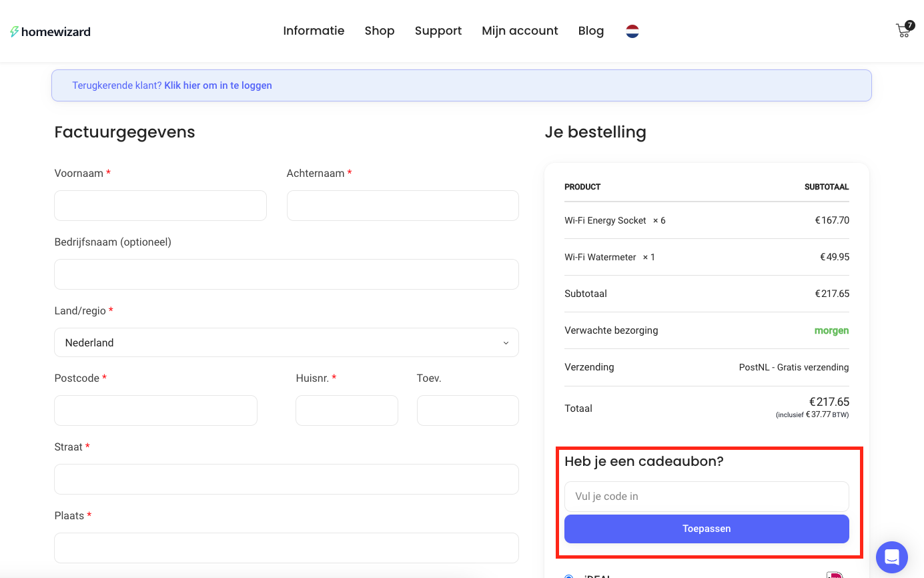This screenshot has height=578, width=924.
Task: Expand the Land/regio dropdown
Action: click(286, 342)
